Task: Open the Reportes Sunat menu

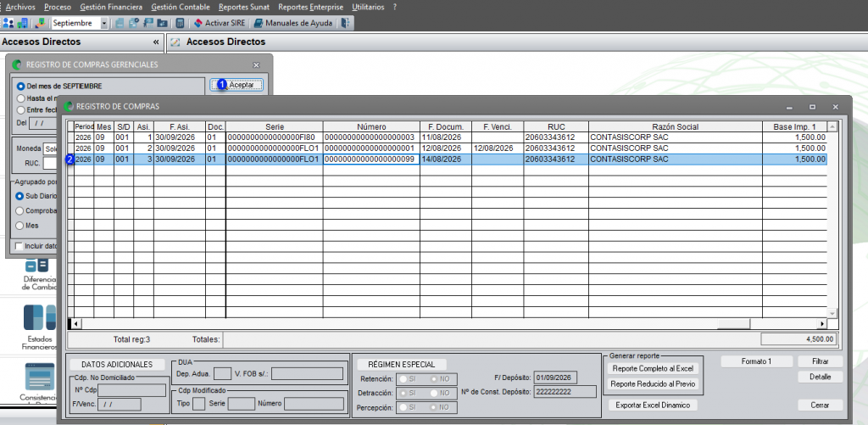Action: (x=244, y=7)
